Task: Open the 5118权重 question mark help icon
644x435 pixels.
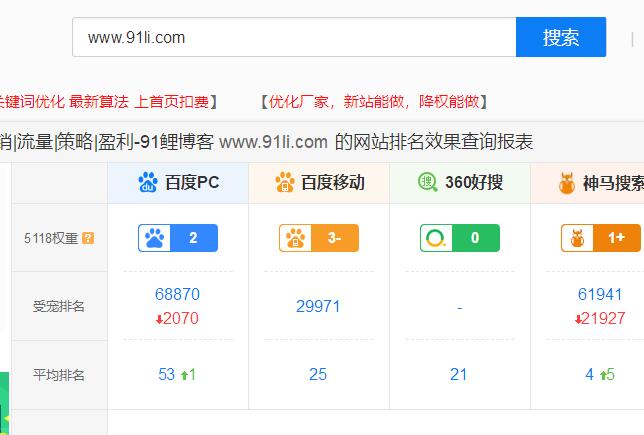Action: click(x=88, y=238)
